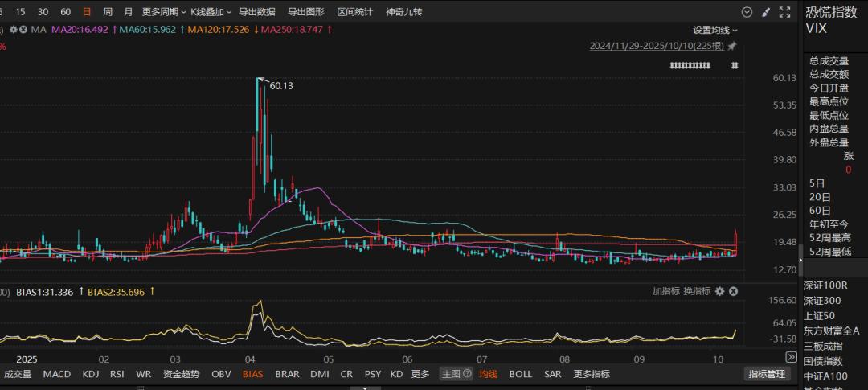Switch sub-chart to OBV indicator
This screenshot has width=868, height=390.
point(222,374)
